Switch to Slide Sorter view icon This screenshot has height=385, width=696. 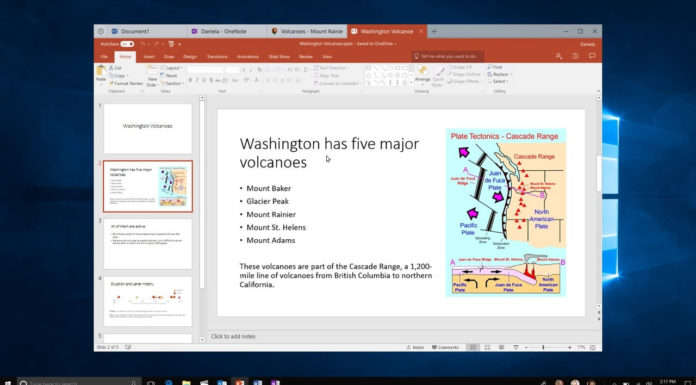point(487,348)
